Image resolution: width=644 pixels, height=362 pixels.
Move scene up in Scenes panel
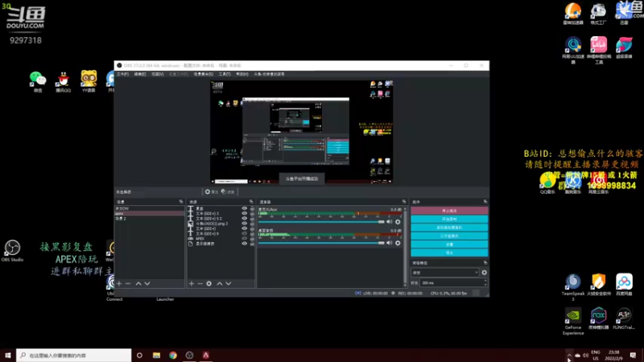138,284
